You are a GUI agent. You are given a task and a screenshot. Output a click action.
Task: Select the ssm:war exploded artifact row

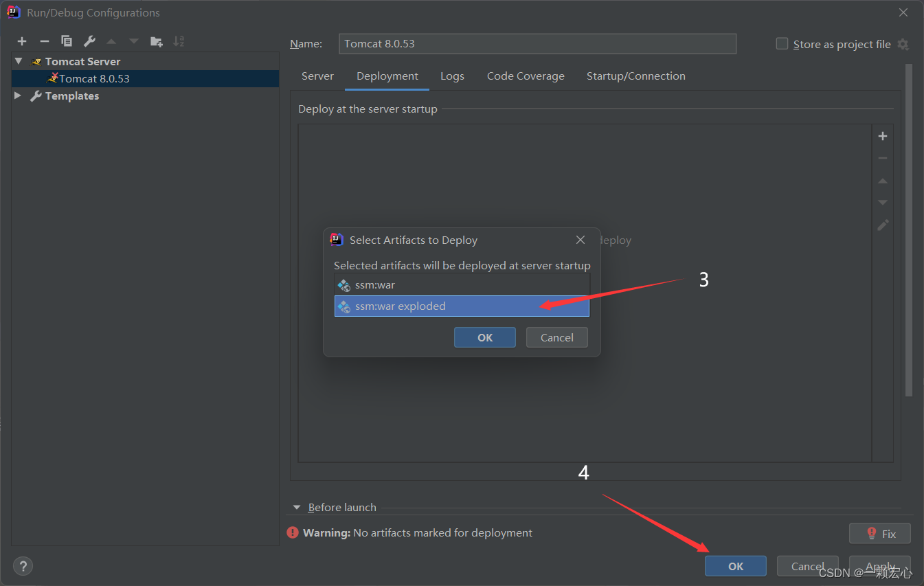pyautogui.click(x=462, y=306)
